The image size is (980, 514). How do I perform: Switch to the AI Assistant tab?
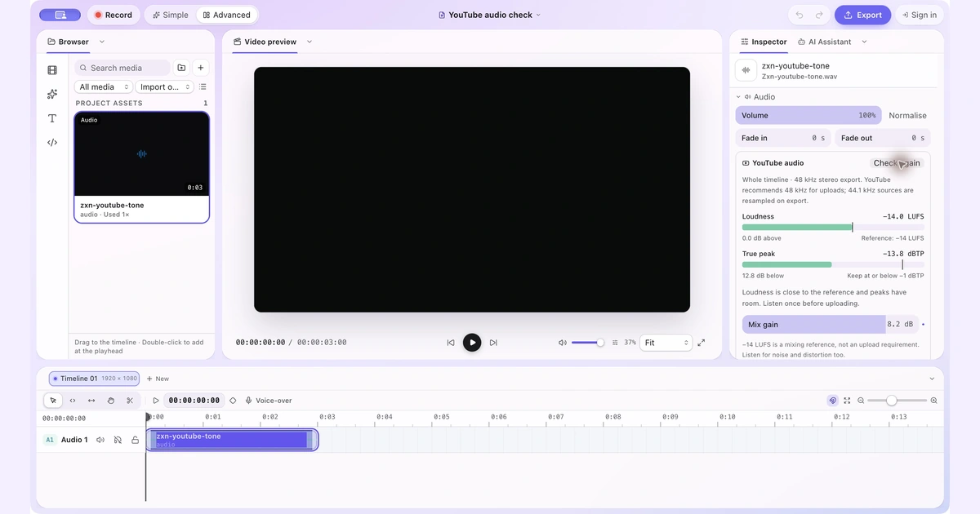pyautogui.click(x=824, y=42)
